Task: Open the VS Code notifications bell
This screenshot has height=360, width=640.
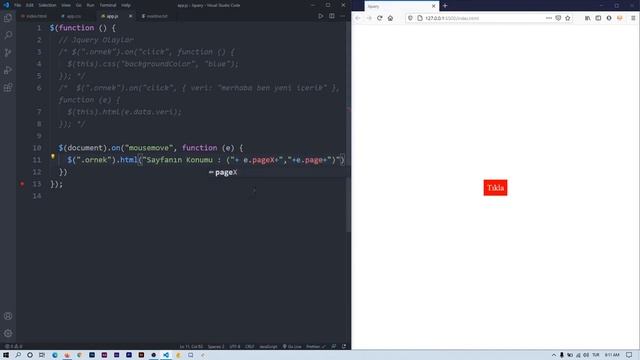Action: pyautogui.click(x=344, y=347)
